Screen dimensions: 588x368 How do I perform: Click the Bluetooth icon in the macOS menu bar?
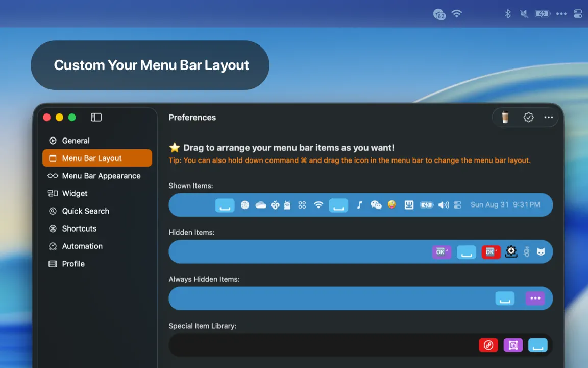tap(508, 14)
